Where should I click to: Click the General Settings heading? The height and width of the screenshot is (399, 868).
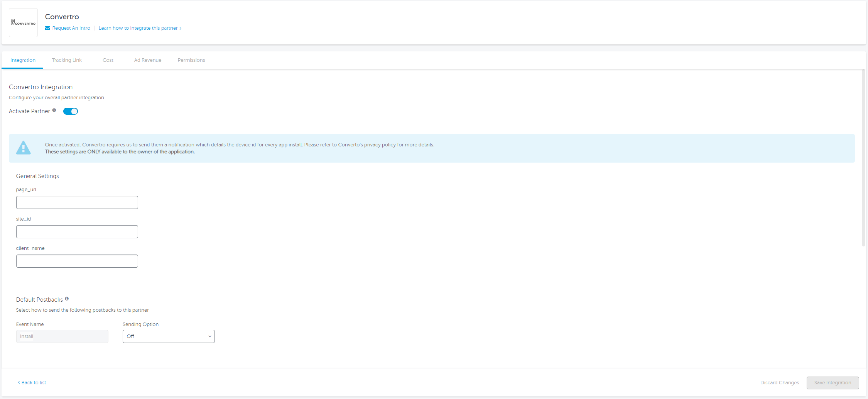[x=37, y=176]
